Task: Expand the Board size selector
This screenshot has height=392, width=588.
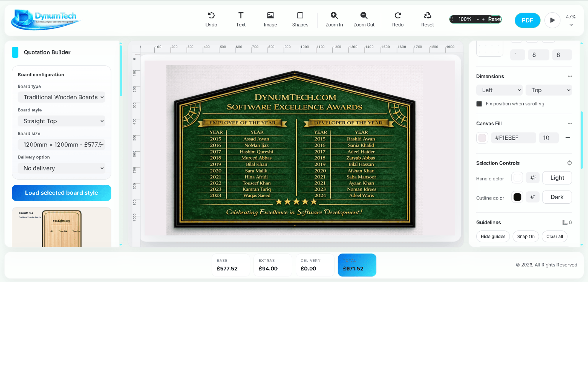Action: coord(61,144)
